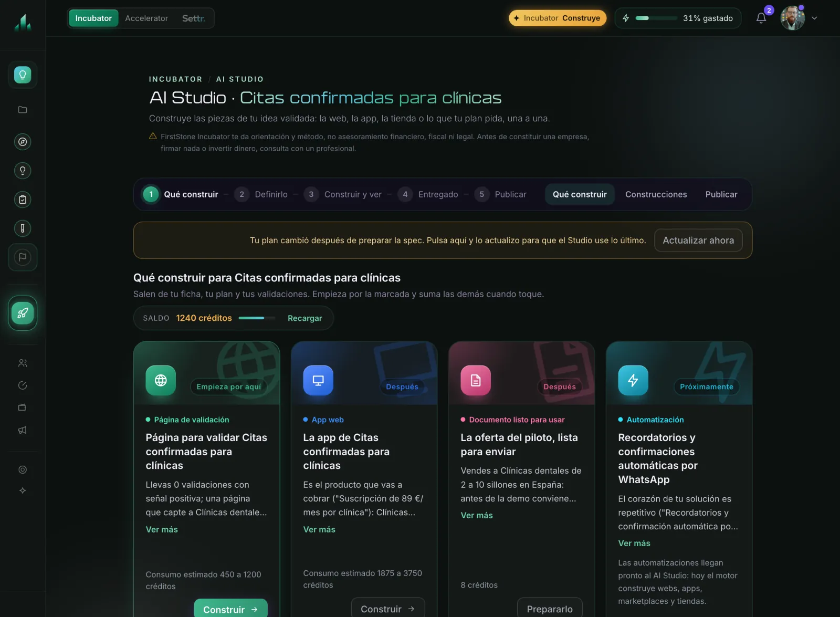
Task: Click Prepararlo on the pilot offer card
Action: 550,608
